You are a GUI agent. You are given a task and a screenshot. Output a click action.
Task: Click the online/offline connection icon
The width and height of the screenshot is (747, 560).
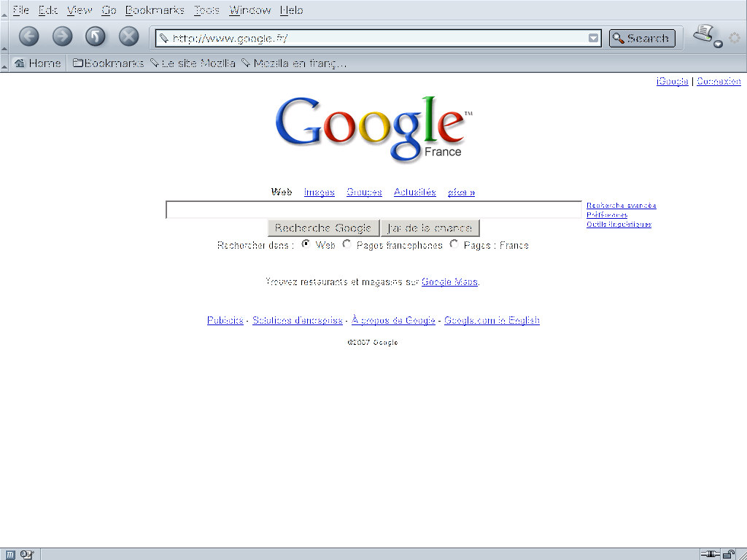pos(709,554)
